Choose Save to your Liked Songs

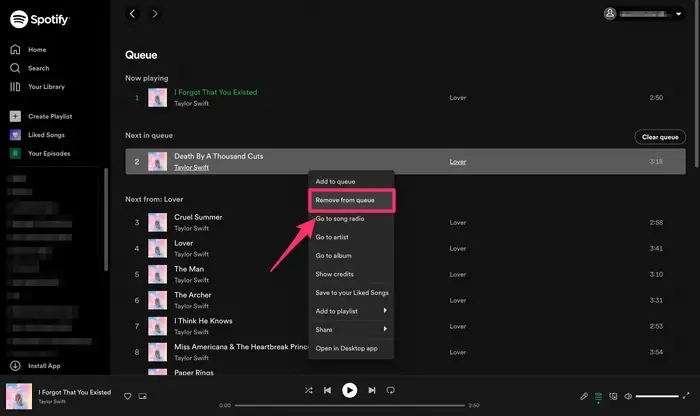tap(351, 293)
